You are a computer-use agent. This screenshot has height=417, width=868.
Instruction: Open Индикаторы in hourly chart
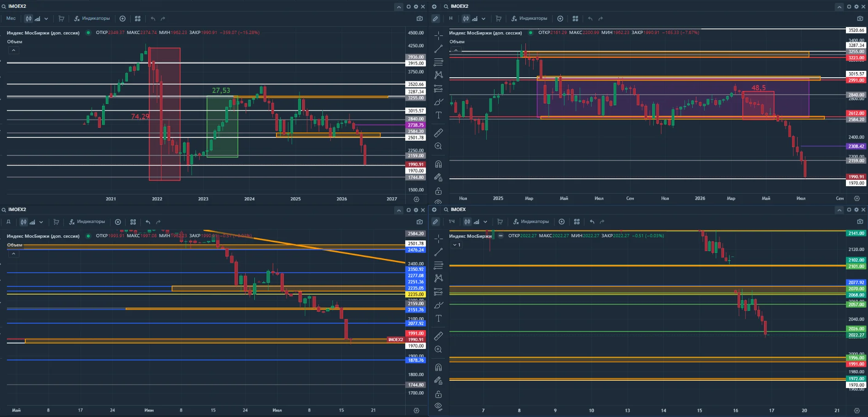point(530,222)
